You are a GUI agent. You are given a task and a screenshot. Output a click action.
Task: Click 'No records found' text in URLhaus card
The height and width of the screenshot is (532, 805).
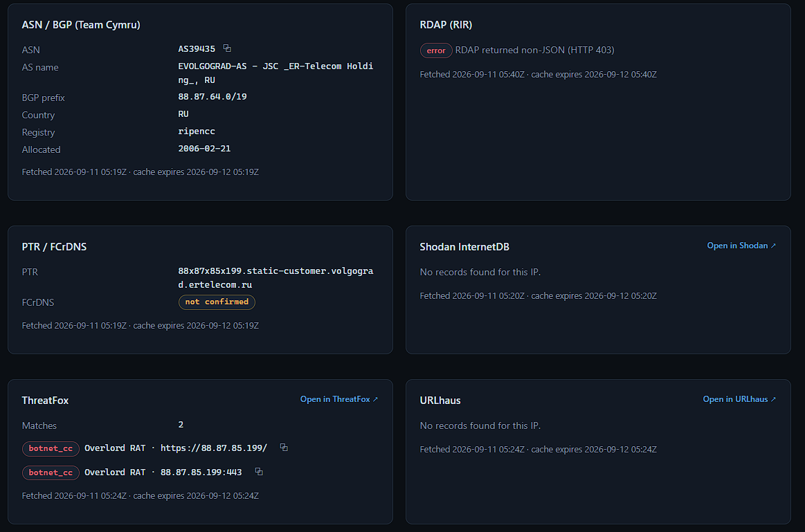[x=480, y=425]
